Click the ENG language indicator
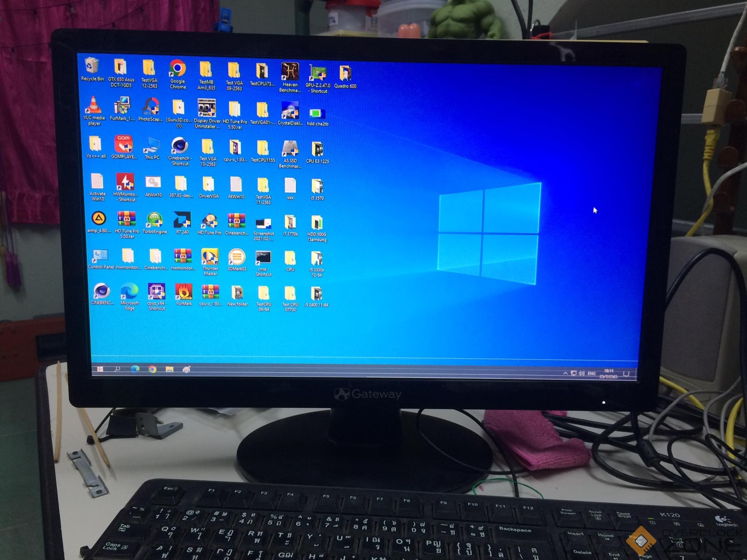Viewport: 747px width, 560px height. point(592,373)
